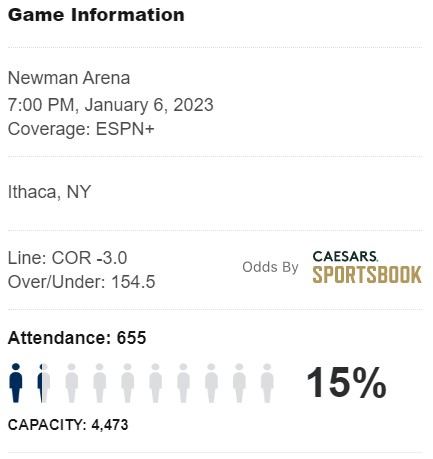Image resolution: width=433 pixels, height=459 pixels.
Task: Click the CAPACITY: 4,473 text
Action: (68, 425)
